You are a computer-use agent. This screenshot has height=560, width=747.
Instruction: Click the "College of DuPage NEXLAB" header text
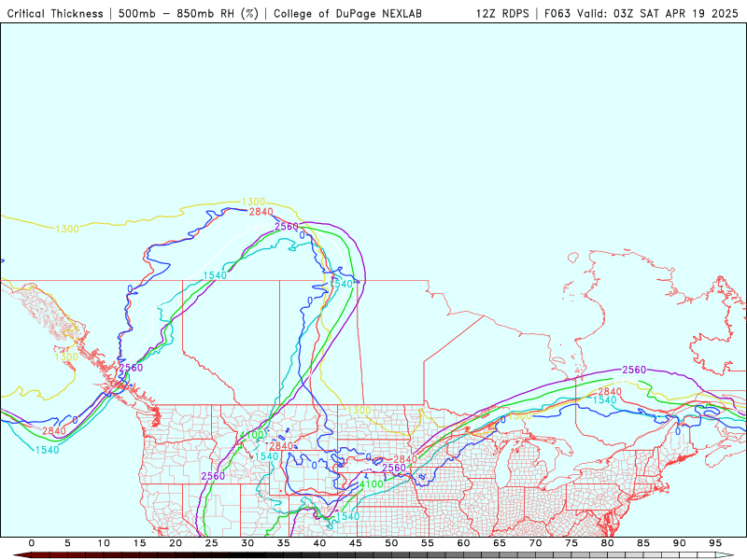[347, 13]
